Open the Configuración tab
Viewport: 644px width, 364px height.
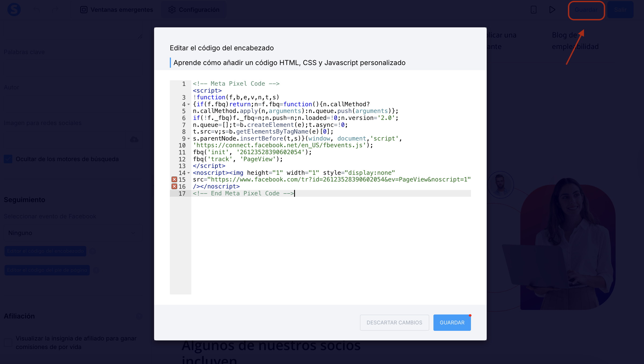pos(194,10)
